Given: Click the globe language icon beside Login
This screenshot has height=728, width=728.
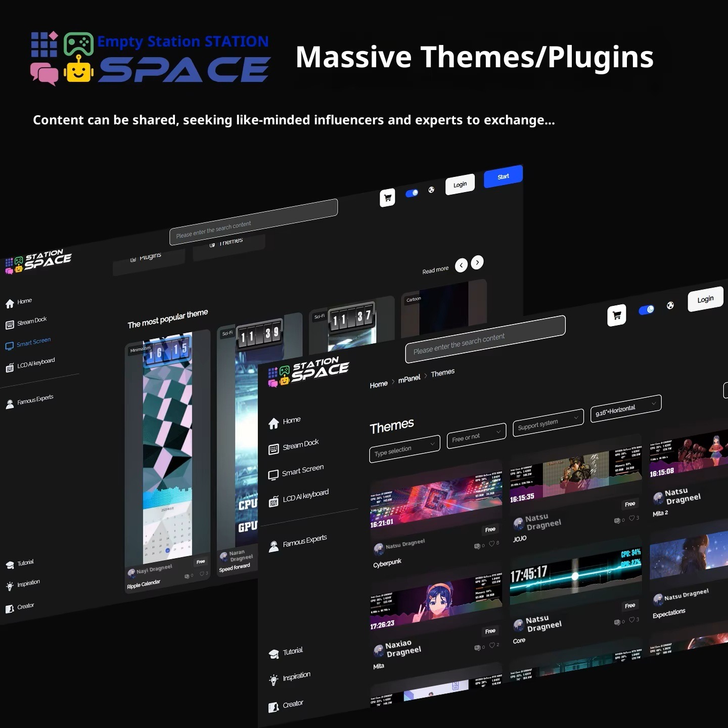Looking at the screenshot, I should tap(670, 305).
